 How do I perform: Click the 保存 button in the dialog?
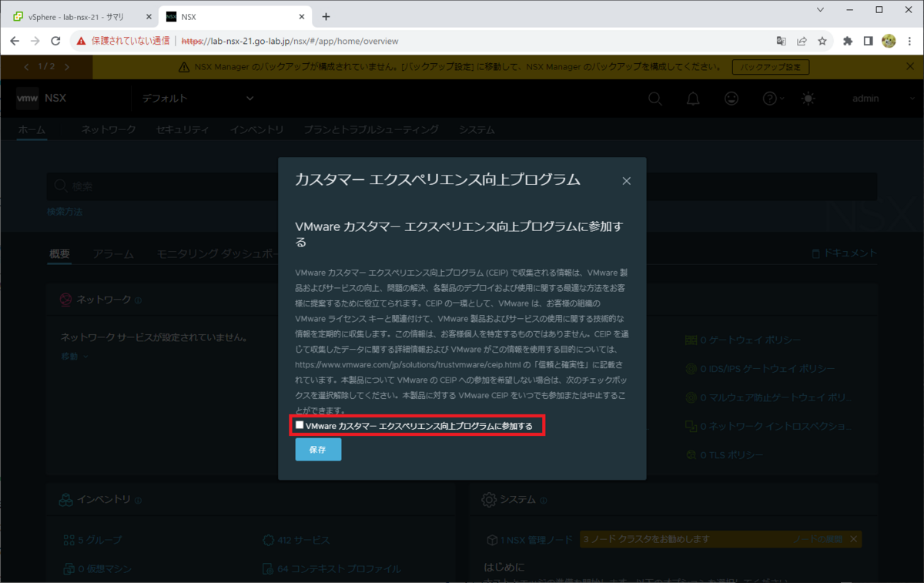tap(318, 449)
